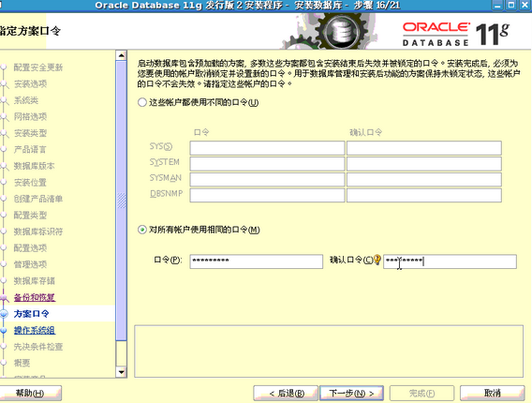
Task: Click the SYSMAN confirm password field
Action: (x=423, y=180)
